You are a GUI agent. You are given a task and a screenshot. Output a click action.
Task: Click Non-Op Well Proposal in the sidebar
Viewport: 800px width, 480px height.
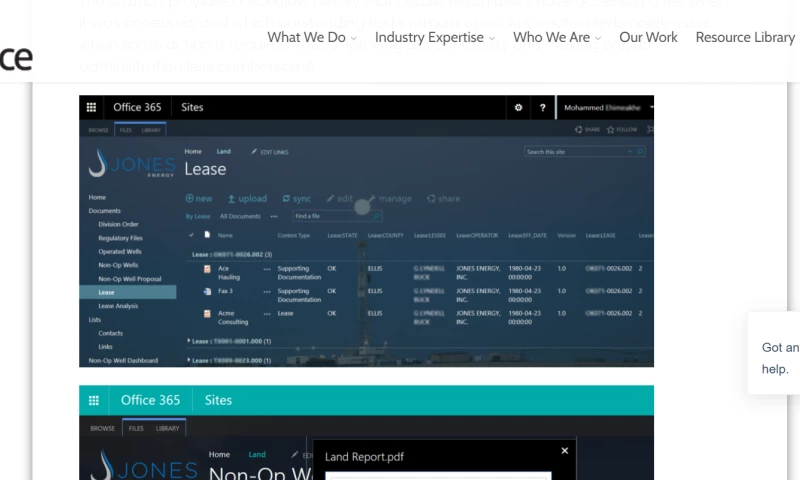click(130, 279)
